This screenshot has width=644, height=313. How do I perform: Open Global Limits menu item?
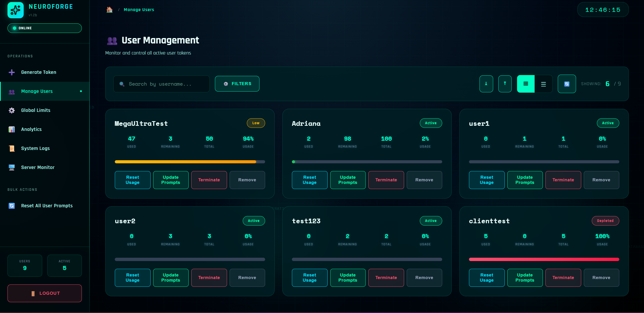[36, 110]
